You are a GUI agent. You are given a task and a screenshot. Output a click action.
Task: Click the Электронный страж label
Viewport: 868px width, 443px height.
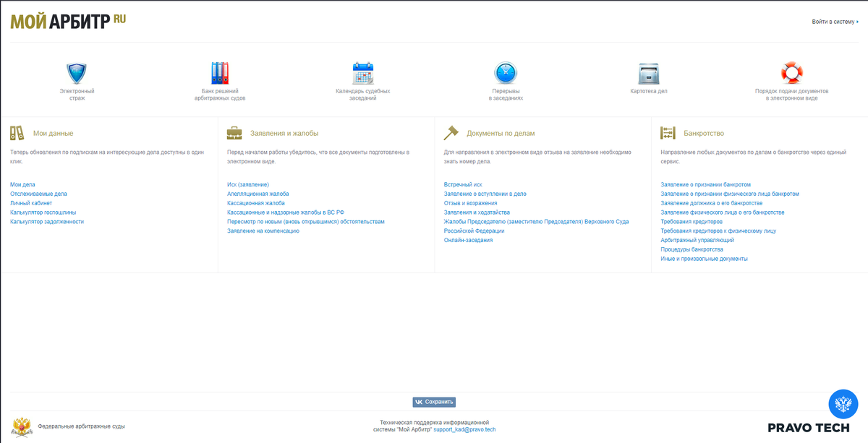pyautogui.click(x=77, y=94)
